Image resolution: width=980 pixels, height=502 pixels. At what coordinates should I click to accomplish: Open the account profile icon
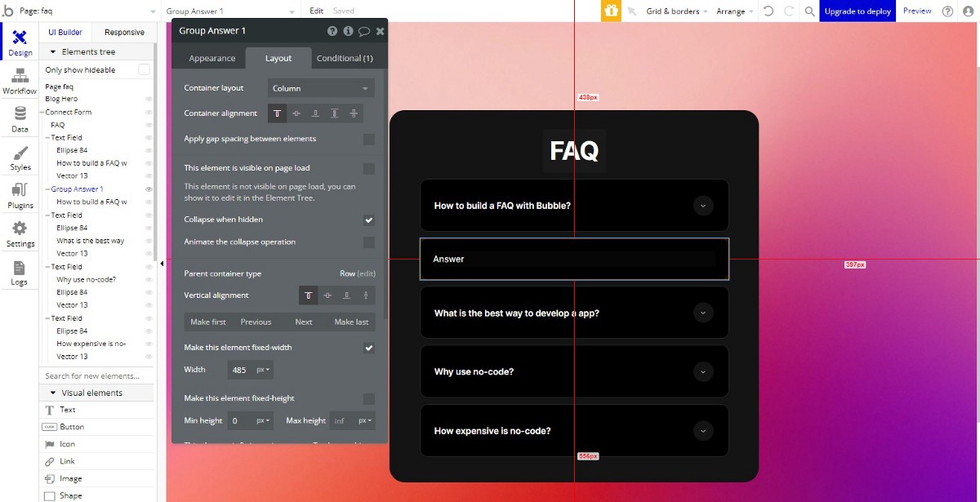[969, 11]
